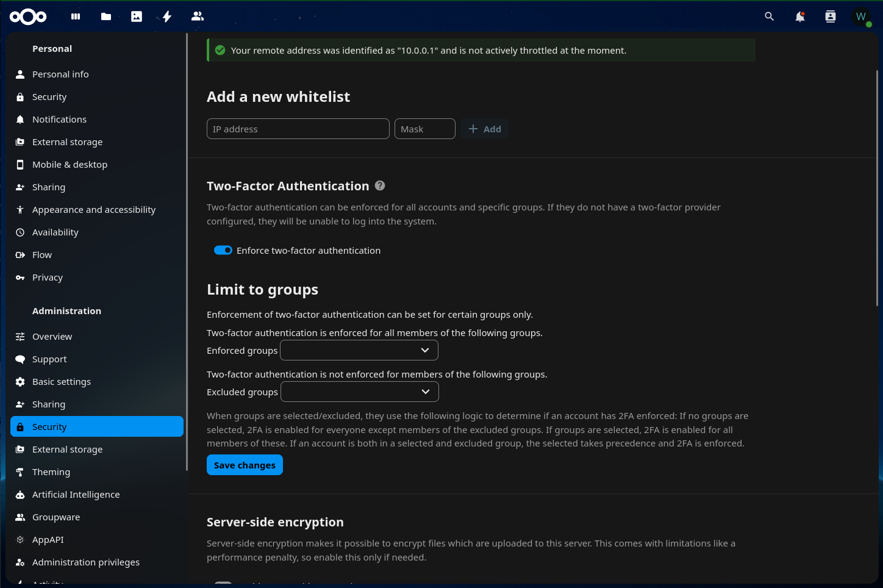The width and height of the screenshot is (883, 588).
Task: Open the Theming settings page
Action: (51, 472)
